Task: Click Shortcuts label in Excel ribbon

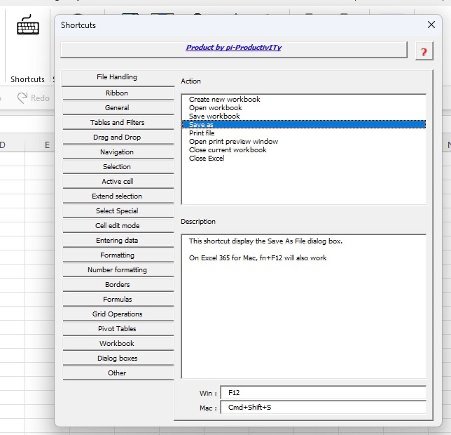Action: click(27, 79)
